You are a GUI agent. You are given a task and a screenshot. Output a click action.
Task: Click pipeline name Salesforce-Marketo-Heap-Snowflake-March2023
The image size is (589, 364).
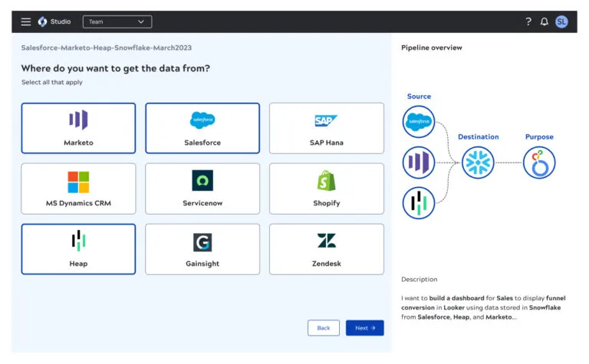[x=107, y=48]
